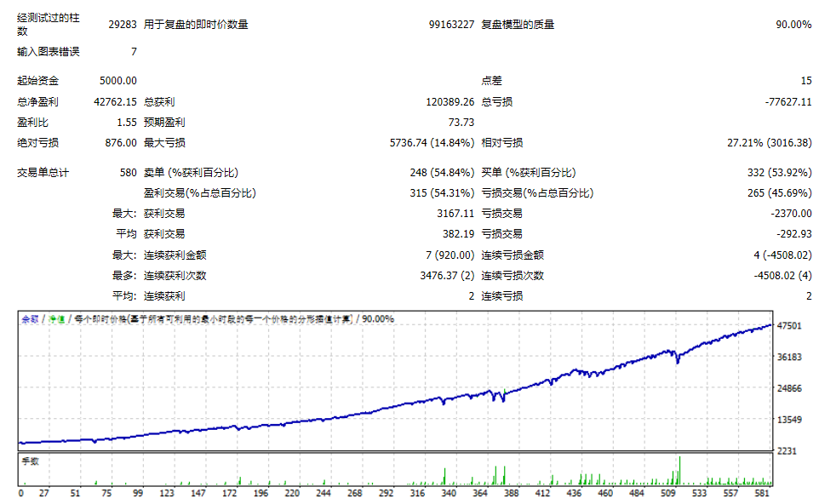Click the label 预期盈利
The height and width of the screenshot is (504, 836).
point(164,122)
